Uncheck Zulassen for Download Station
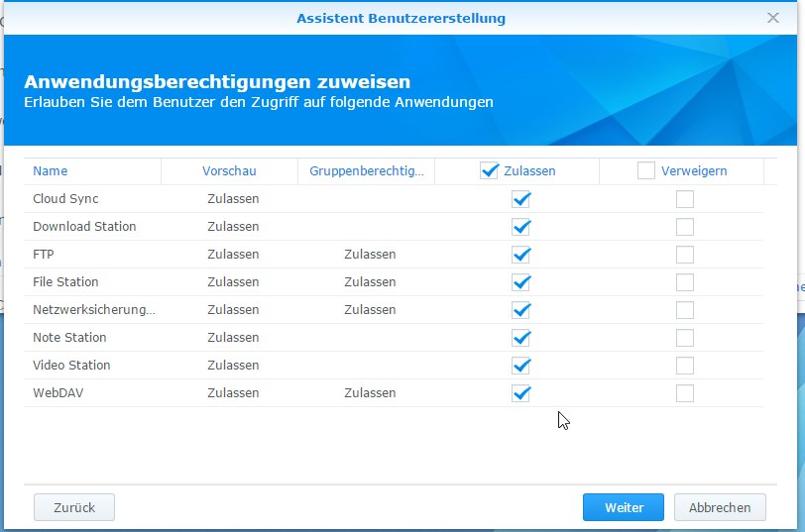Viewport: 805px width, 532px height. click(x=521, y=227)
